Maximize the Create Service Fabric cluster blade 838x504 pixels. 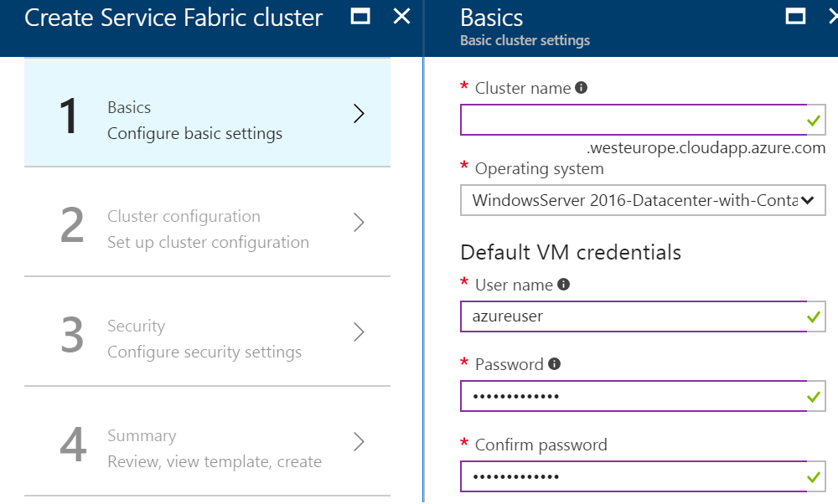click(x=360, y=17)
